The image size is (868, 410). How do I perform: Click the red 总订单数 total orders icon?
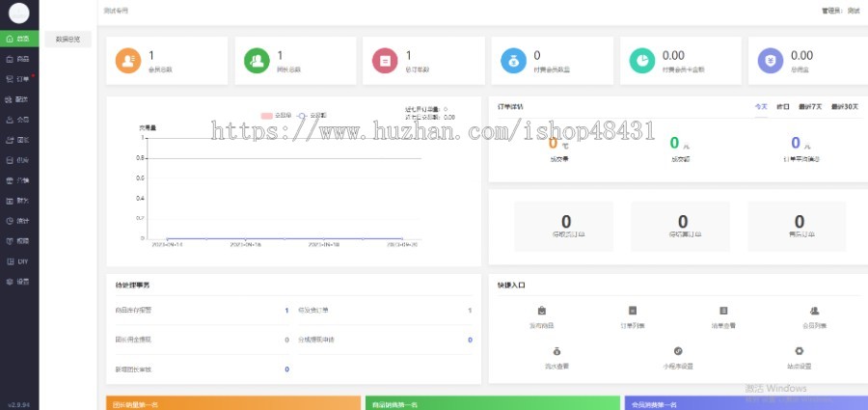385,61
